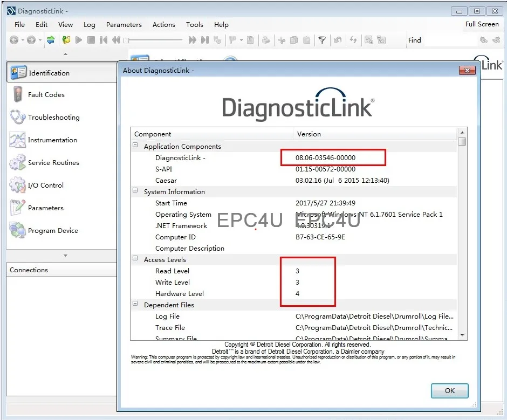
Task: Select I/O Control in the sidebar
Action: [x=62, y=185]
